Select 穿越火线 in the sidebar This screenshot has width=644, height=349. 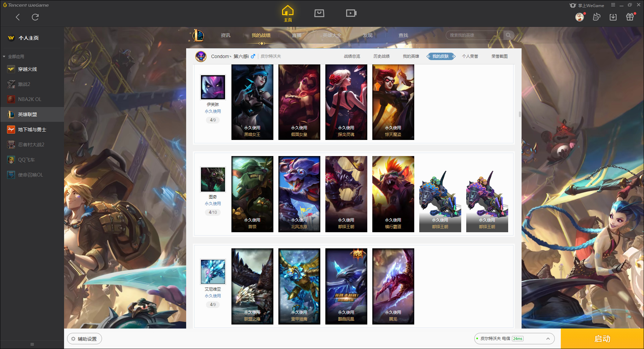tap(32, 69)
